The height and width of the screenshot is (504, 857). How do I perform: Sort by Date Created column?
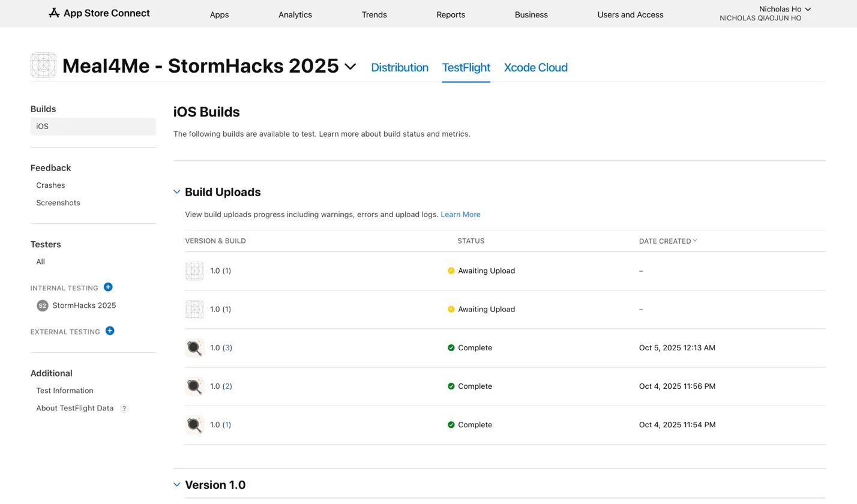pyautogui.click(x=668, y=241)
